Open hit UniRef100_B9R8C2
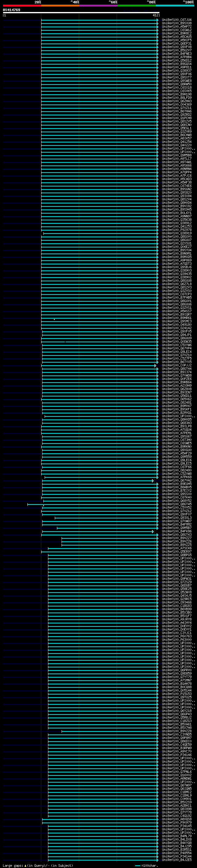 click(x=176, y=33)
